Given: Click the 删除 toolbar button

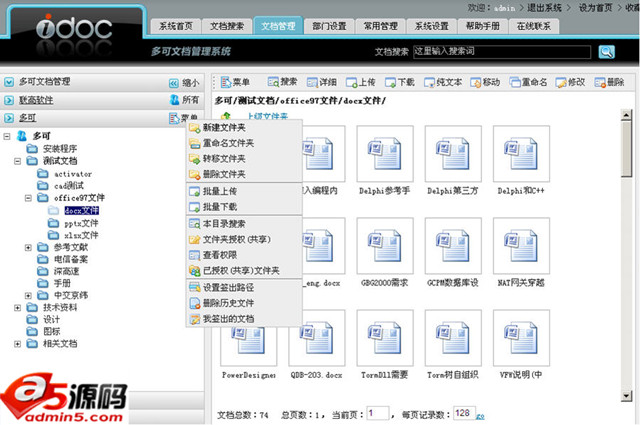Looking at the screenshot, I should 609,82.
